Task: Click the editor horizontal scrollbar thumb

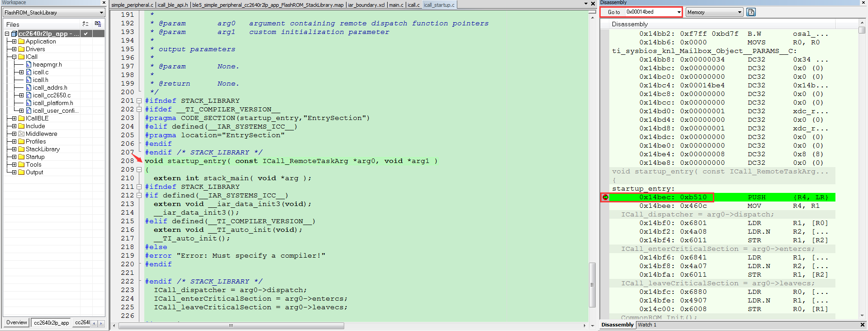Action: click(x=231, y=326)
